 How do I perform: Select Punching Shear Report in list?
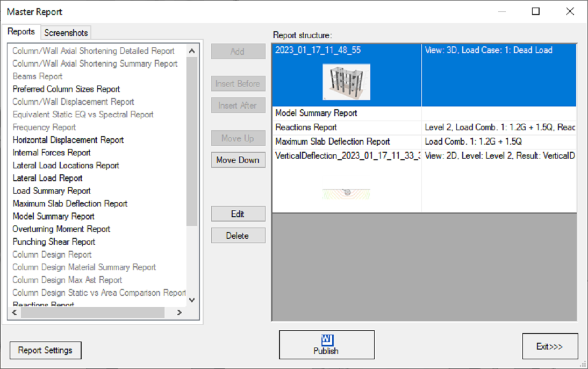54,242
